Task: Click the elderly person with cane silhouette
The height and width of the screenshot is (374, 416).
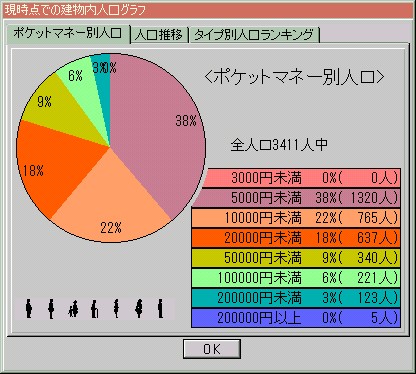Action: tap(95, 309)
